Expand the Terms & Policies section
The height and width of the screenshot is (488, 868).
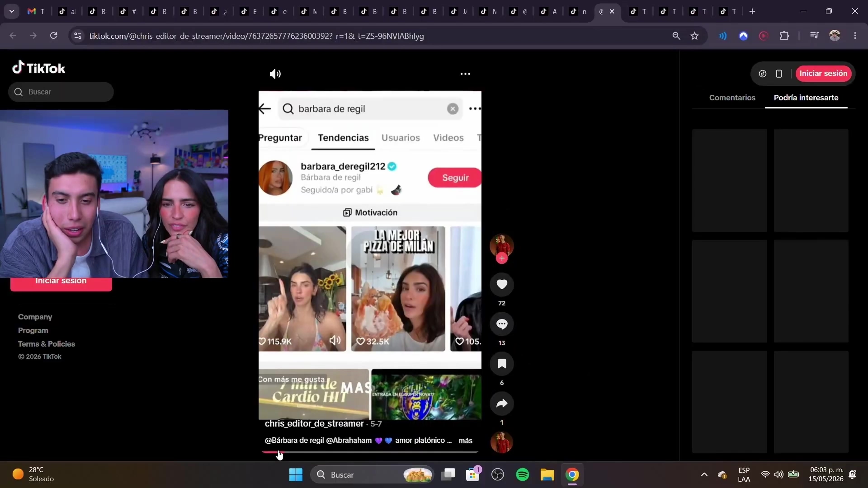(47, 344)
